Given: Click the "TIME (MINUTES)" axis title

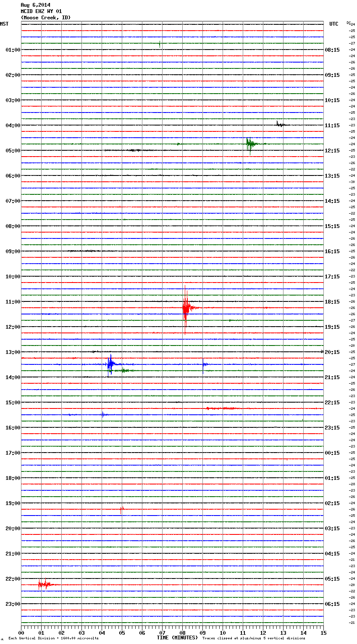Looking at the screenshot, I should click(177, 638).
